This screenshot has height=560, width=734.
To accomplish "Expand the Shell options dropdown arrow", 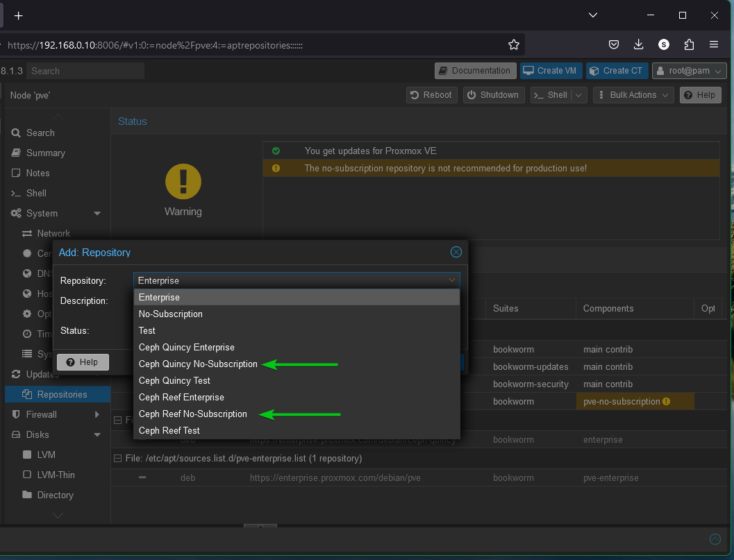I will click(579, 95).
